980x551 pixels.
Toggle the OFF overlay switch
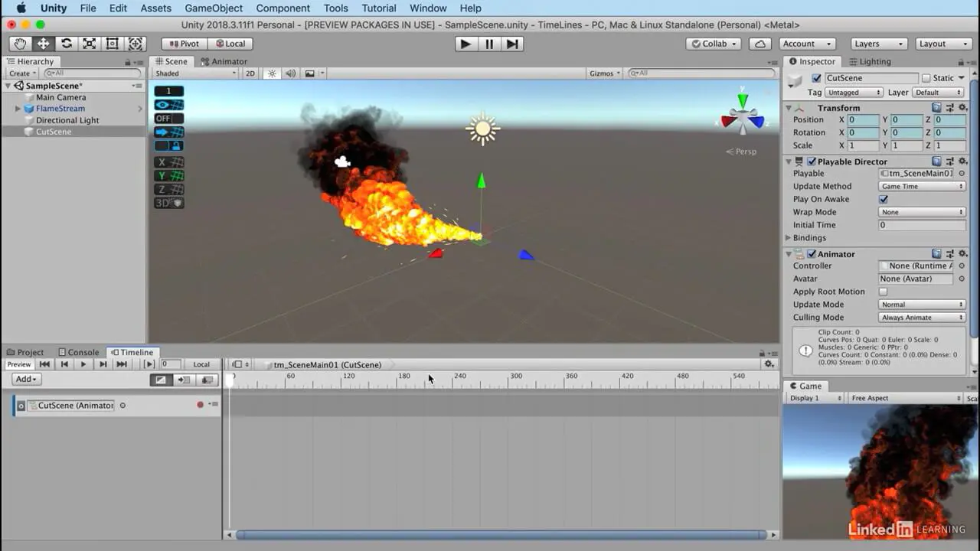(x=168, y=119)
